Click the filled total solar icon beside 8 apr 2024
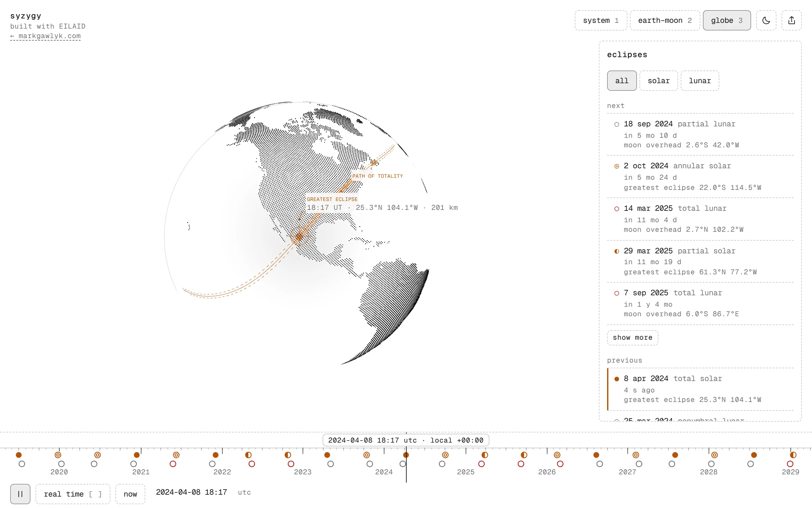 pyautogui.click(x=617, y=379)
